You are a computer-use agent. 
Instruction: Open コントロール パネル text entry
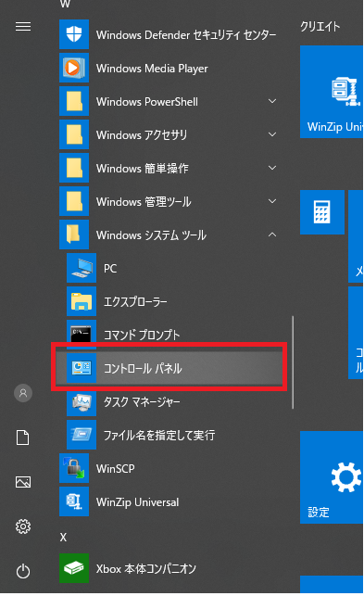(x=143, y=368)
